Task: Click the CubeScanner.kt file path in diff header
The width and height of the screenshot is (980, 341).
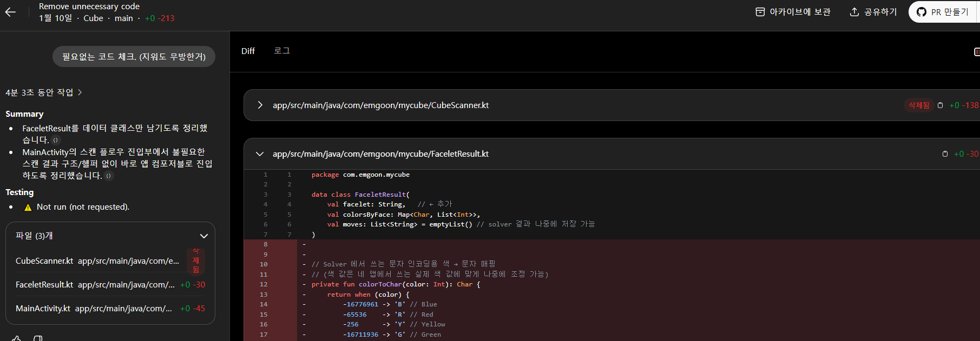Action: pos(380,105)
